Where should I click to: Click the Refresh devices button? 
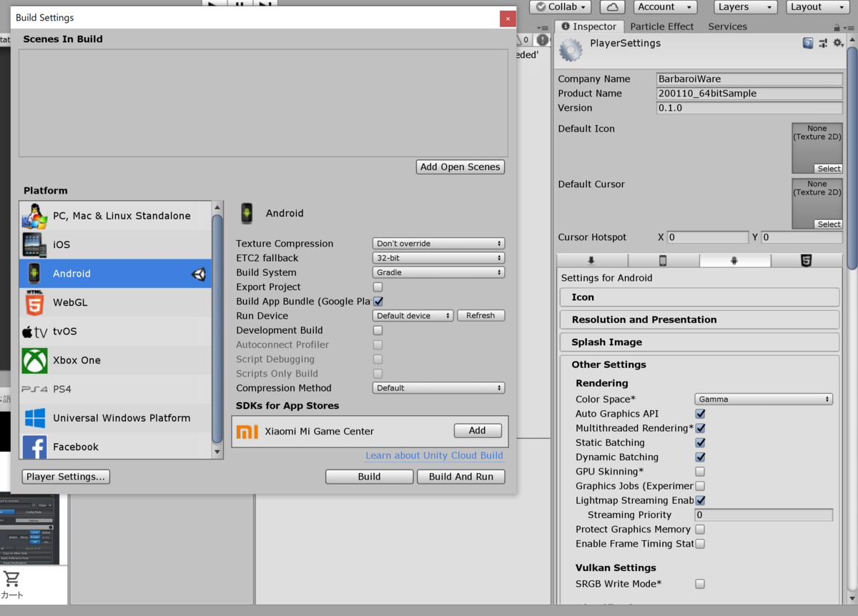(480, 316)
